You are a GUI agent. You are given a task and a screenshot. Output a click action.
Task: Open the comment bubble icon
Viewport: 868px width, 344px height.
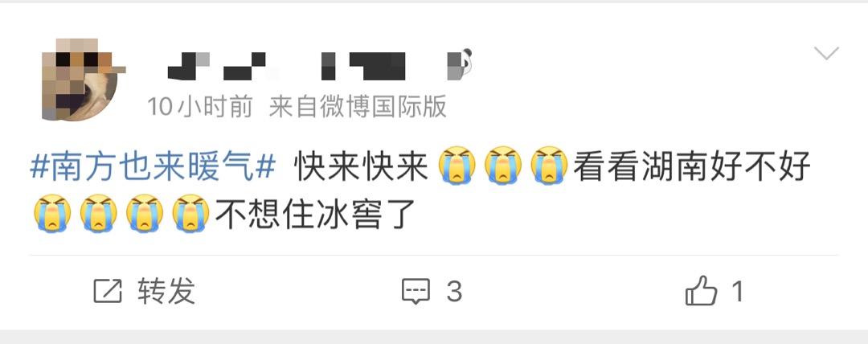(416, 291)
